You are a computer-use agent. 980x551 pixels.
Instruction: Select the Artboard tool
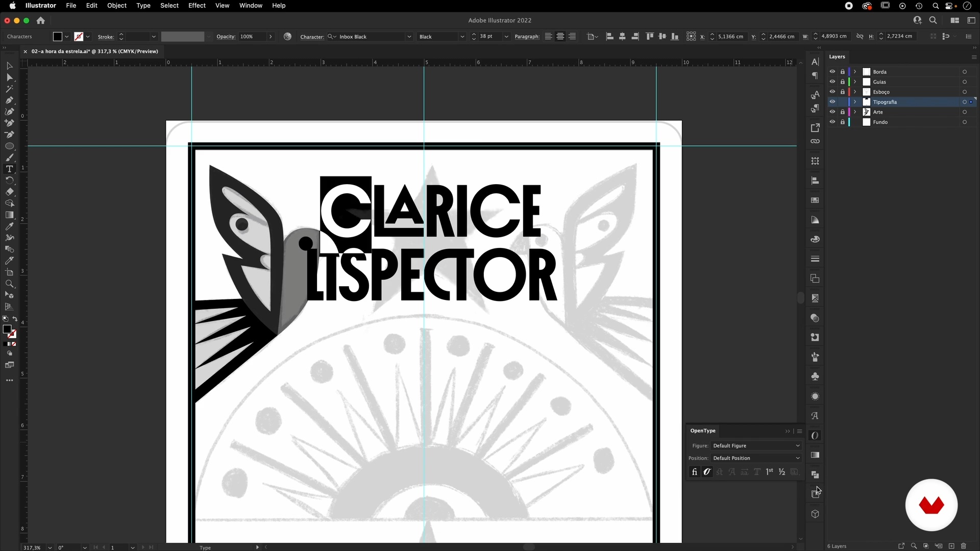9,272
